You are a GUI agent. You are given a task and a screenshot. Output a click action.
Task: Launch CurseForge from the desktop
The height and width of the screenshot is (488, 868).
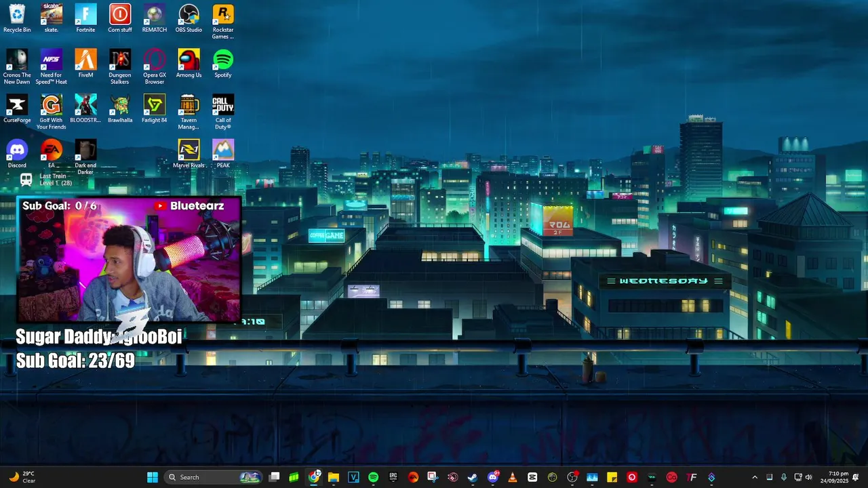17,108
